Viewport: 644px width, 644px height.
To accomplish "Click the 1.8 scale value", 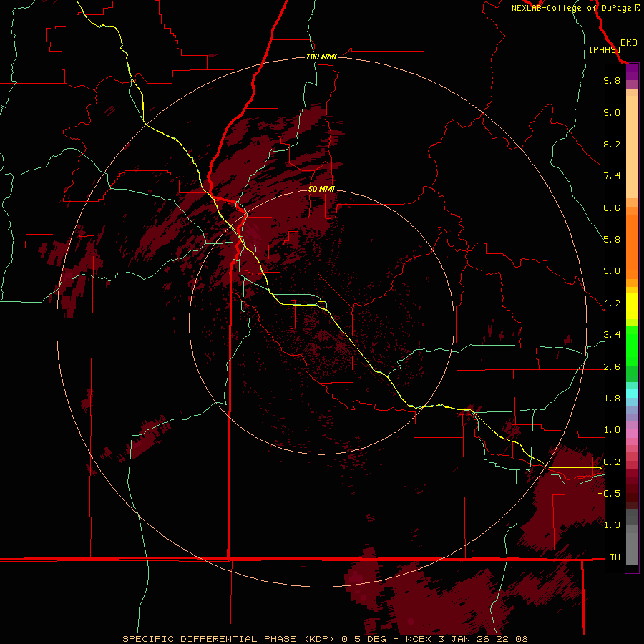I will [x=612, y=399].
